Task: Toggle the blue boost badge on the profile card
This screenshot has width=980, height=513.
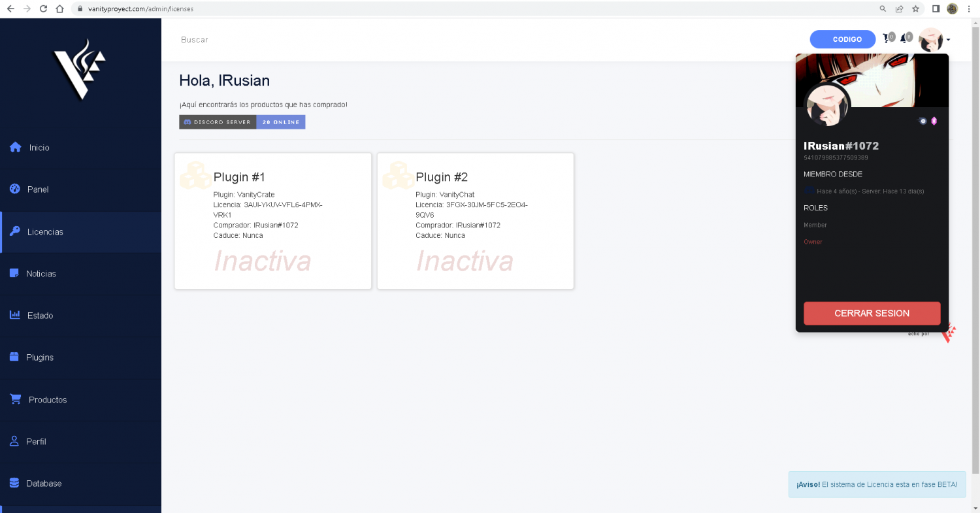Action: pos(922,121)
